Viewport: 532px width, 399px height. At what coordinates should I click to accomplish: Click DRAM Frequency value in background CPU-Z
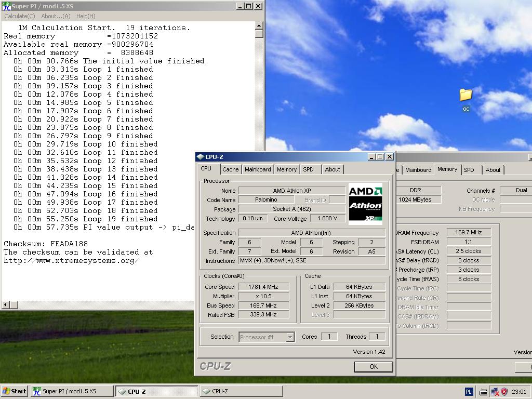pyautogui.click(x=469, y=232)
